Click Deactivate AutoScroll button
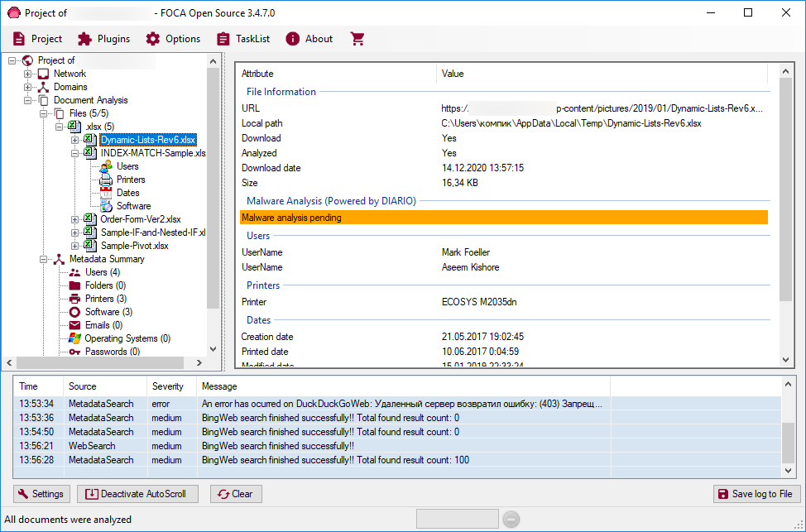Image resolution: width=806 pixels, height=532 pixels. [x=137, y=494]
